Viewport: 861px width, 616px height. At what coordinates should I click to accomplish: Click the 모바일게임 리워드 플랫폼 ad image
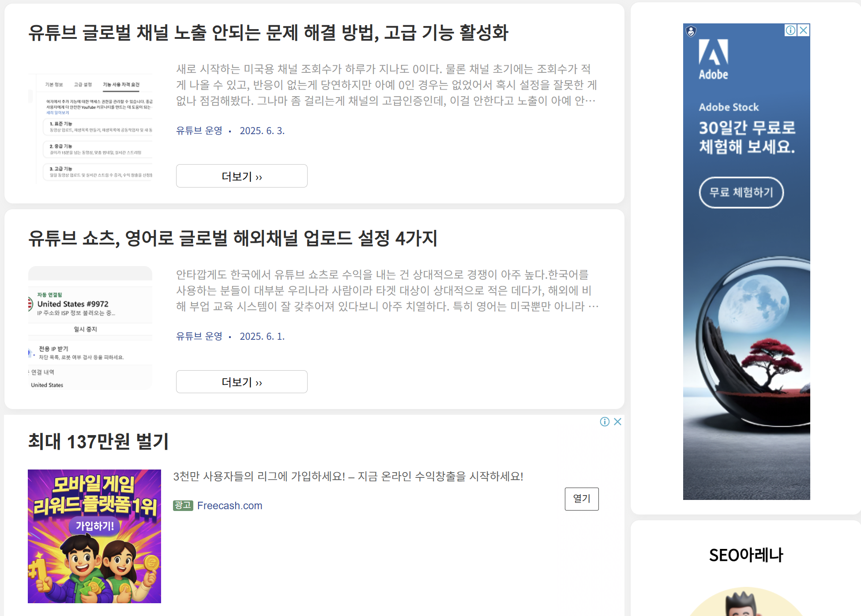point(94,536)
